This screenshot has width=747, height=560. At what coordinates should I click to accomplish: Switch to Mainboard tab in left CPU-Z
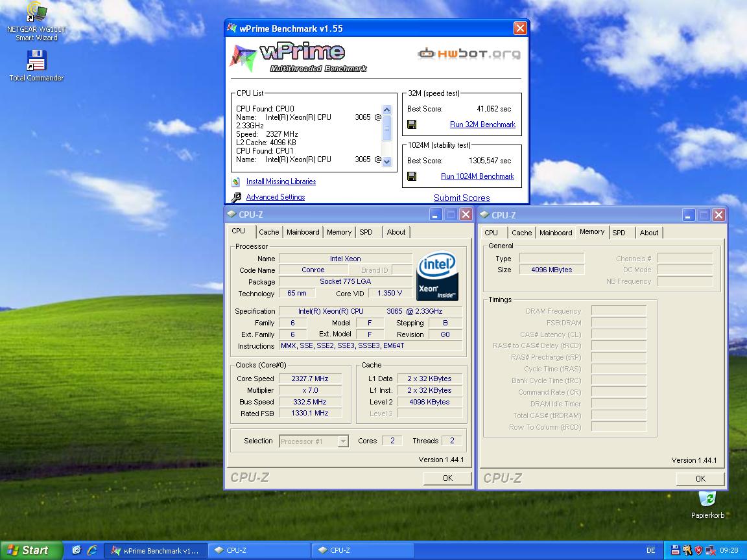tap(303, 233)
